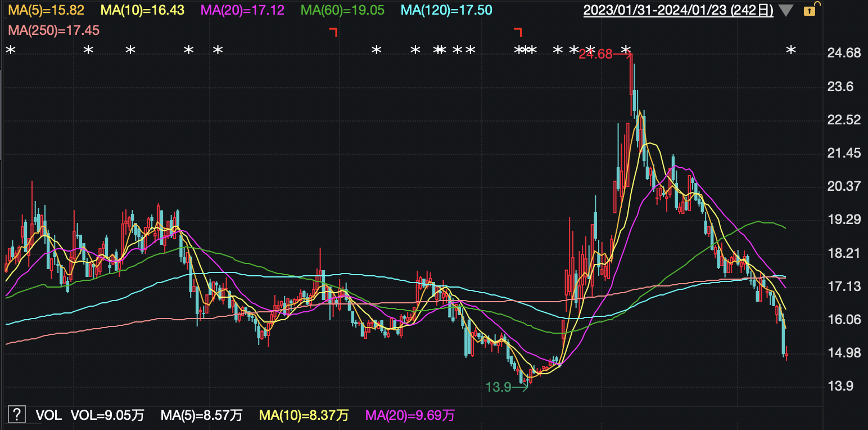Toggle the green MA(60)=19.05 indicator
Viewport: 868px width, 430px height.
coord(342,10)
